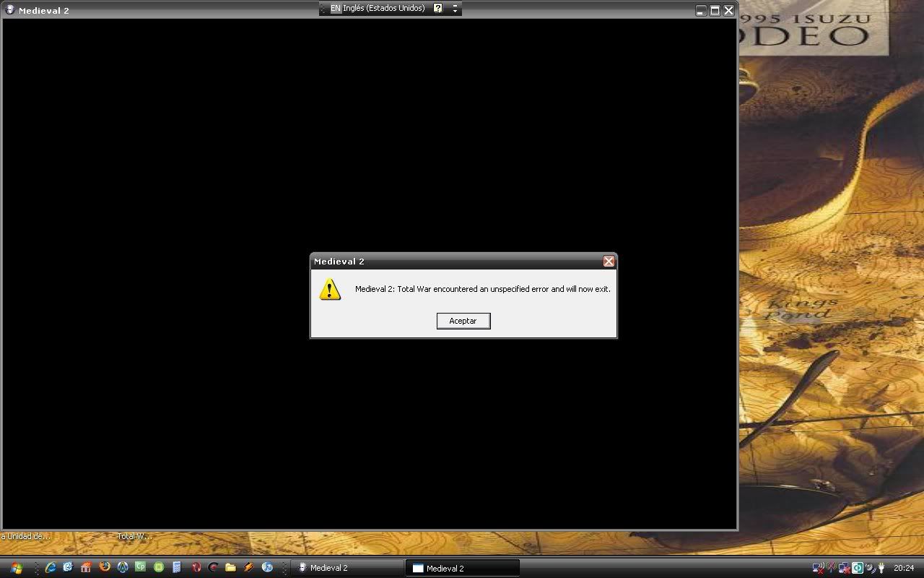Click the green Cp quick launch icon
The image size is (924, 578).
pyautogui.click(x=141, y=567)
